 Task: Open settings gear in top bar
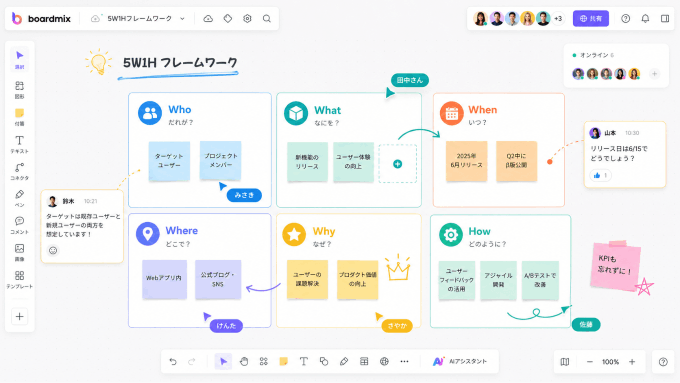tap(247, 19)
